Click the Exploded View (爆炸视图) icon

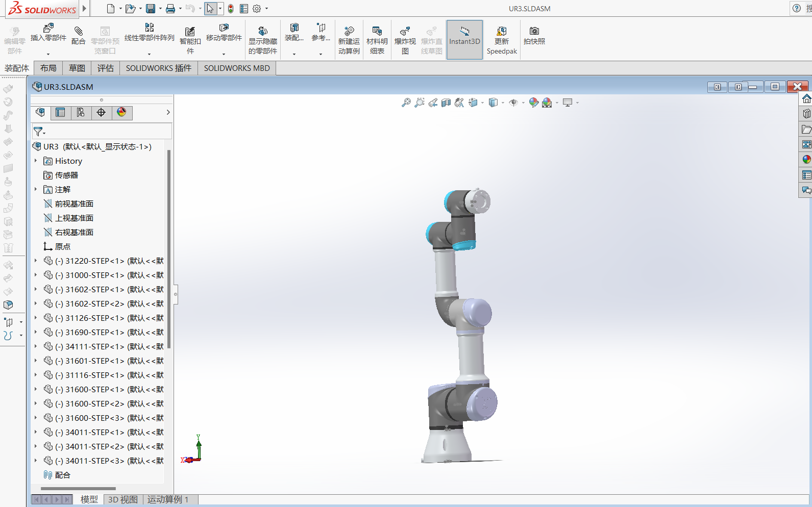tap(405, 31)
